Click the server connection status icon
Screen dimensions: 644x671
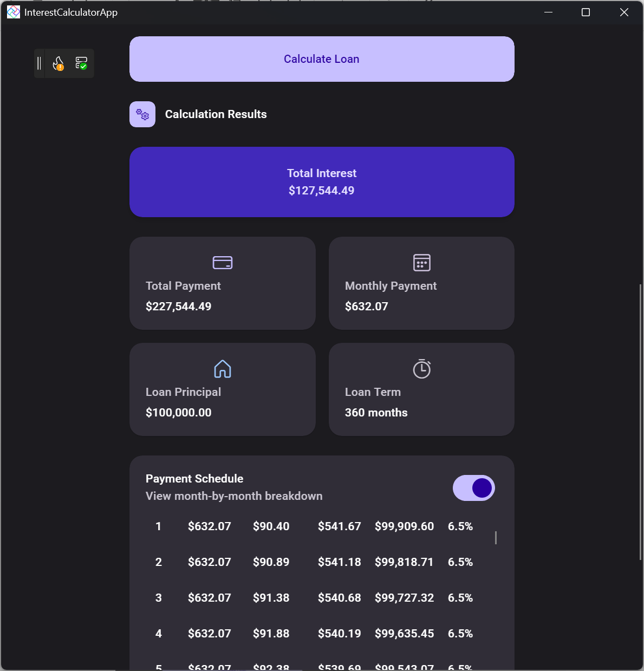point(81,63)
